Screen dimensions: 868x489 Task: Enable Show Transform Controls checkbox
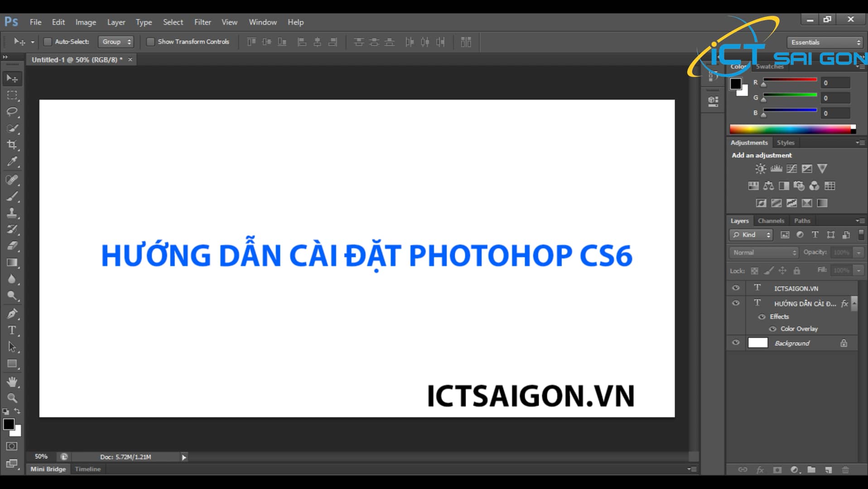coord(150,42)
